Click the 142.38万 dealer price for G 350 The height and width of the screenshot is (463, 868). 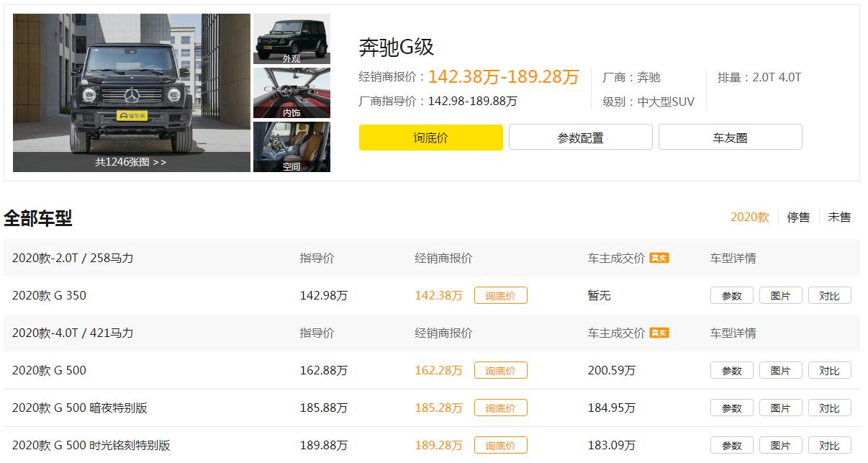(439, 295)
